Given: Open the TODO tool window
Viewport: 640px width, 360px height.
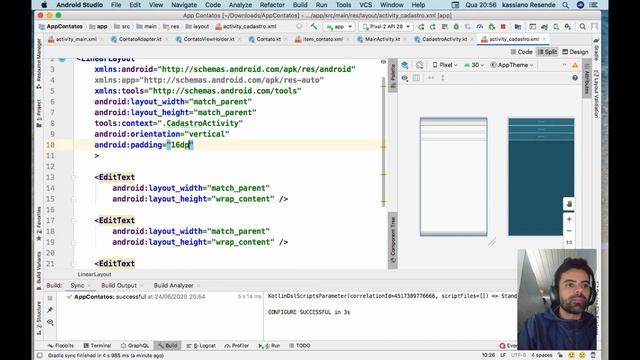Looking at the screenshot, I should point(300,346).
